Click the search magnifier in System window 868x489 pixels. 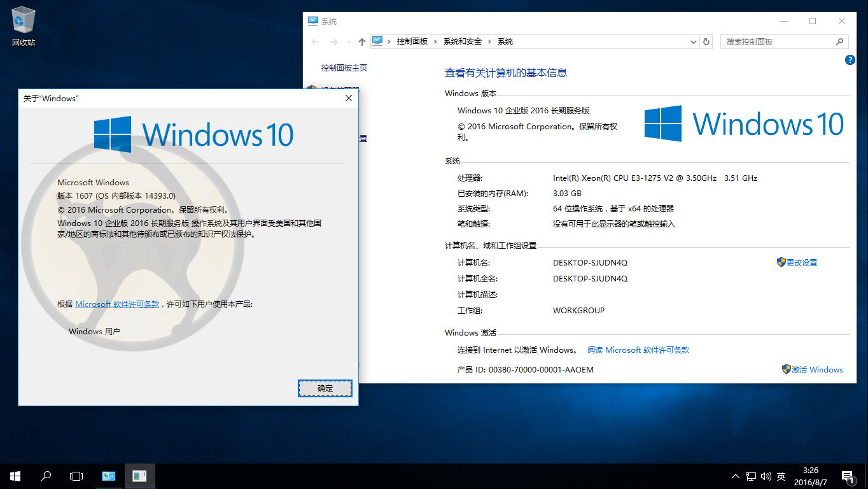(x=840, y=41)
